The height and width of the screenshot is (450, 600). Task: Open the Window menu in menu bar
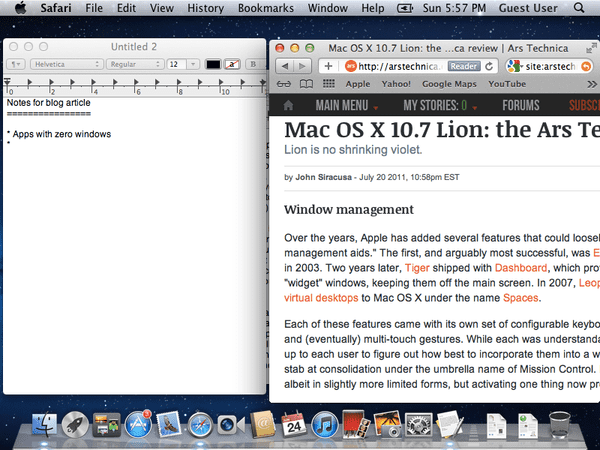click(328, 8)
